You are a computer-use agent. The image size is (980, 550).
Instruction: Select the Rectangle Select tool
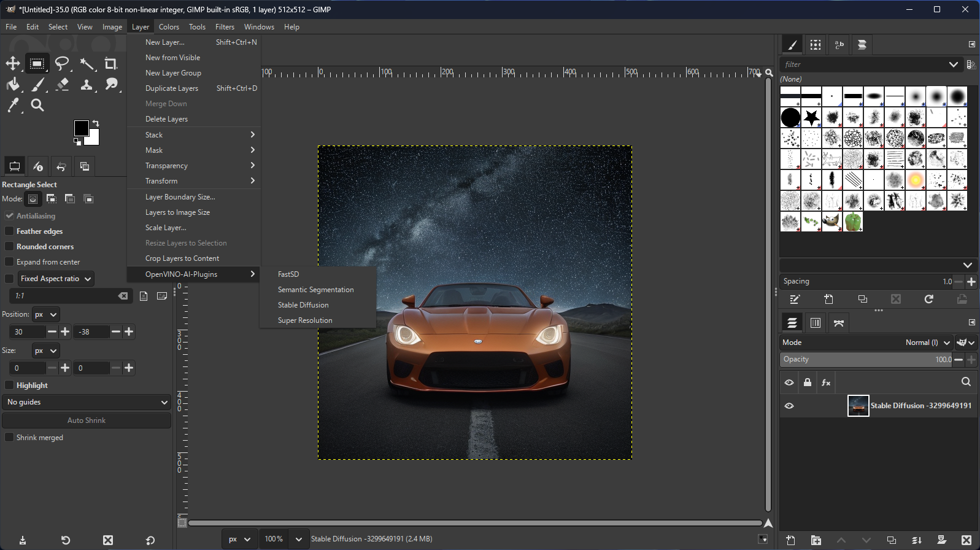(37, 63)
